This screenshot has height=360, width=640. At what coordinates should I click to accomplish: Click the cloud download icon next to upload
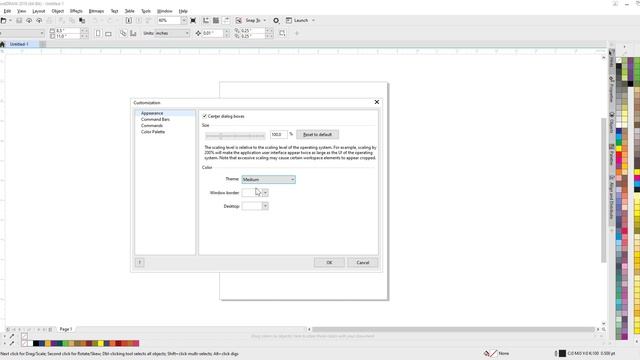tap(39, 20)
